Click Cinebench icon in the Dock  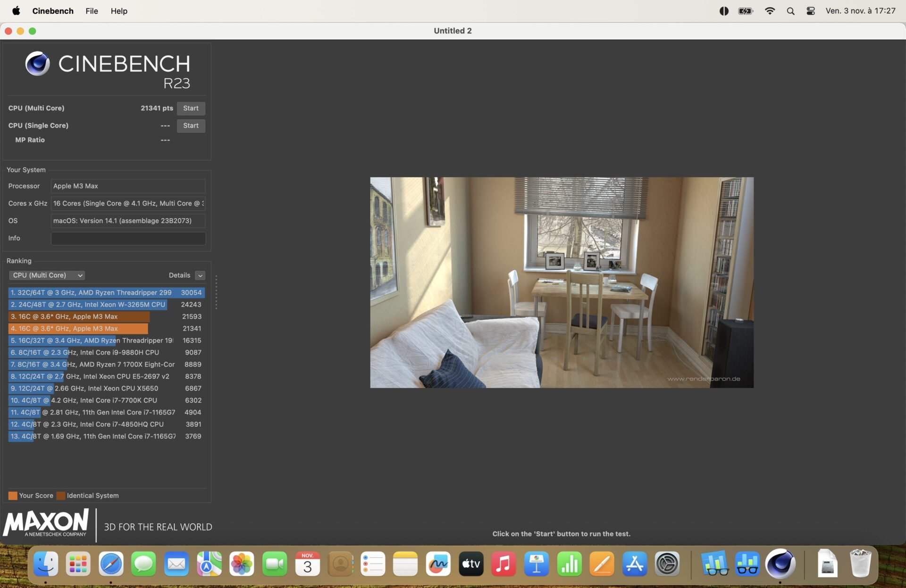(x=780, y=564)
